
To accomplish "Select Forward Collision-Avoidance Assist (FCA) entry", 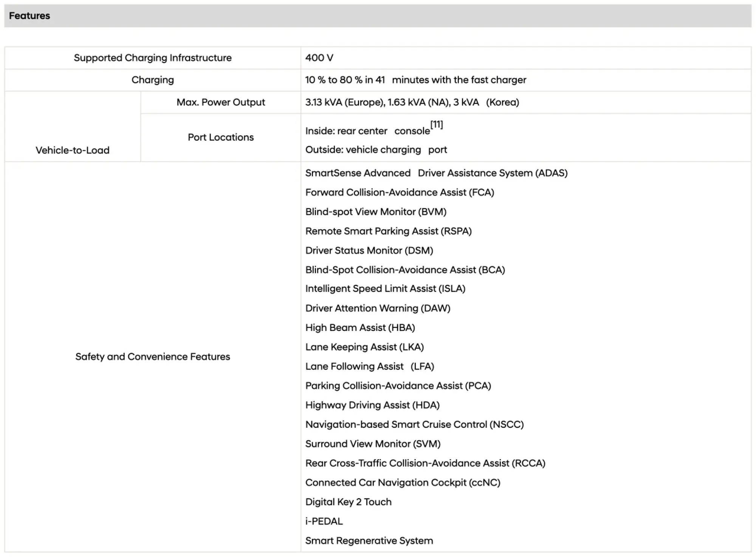I will click(400, 193).
